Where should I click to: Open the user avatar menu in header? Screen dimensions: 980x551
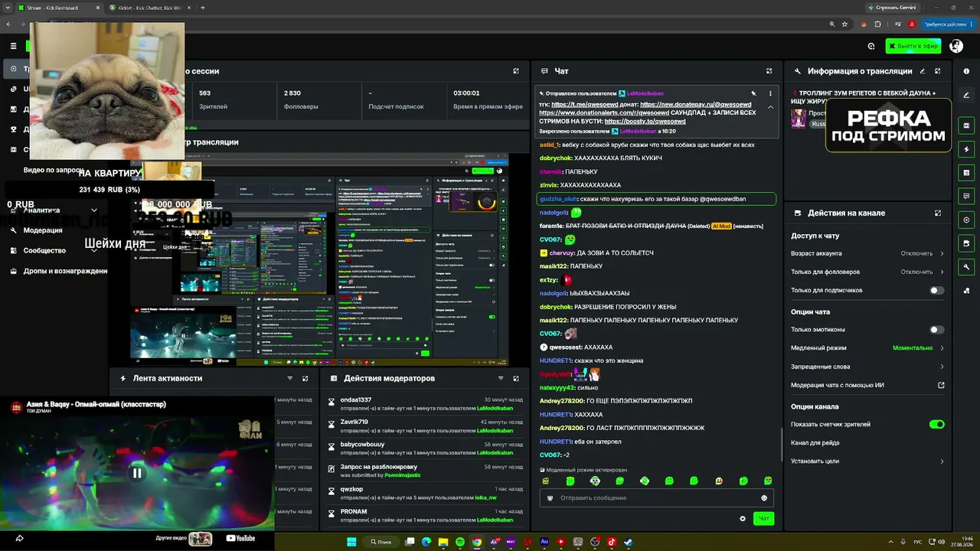click(956, 46)
